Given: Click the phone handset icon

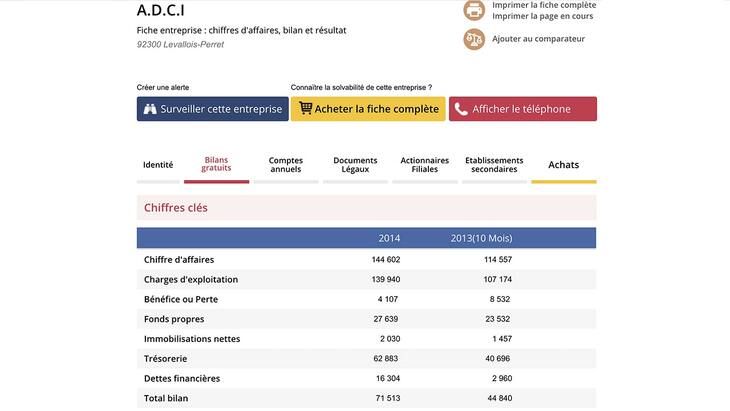Looking at the screenshot, I should click(461, 109).
